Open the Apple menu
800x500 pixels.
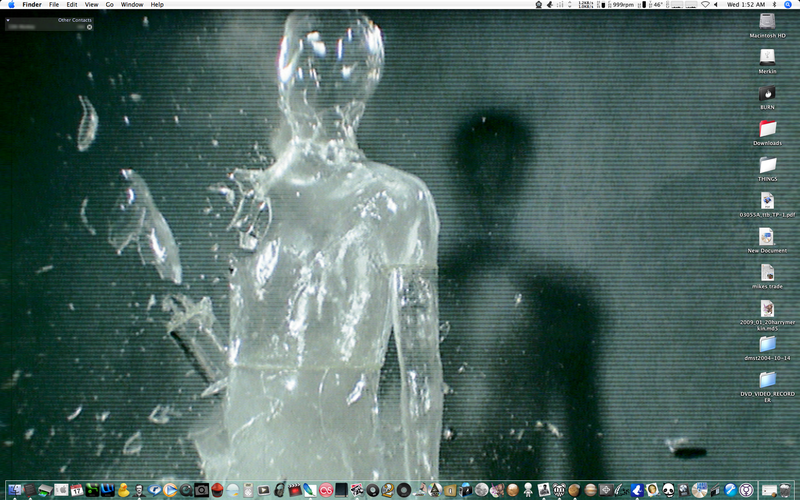11,5
